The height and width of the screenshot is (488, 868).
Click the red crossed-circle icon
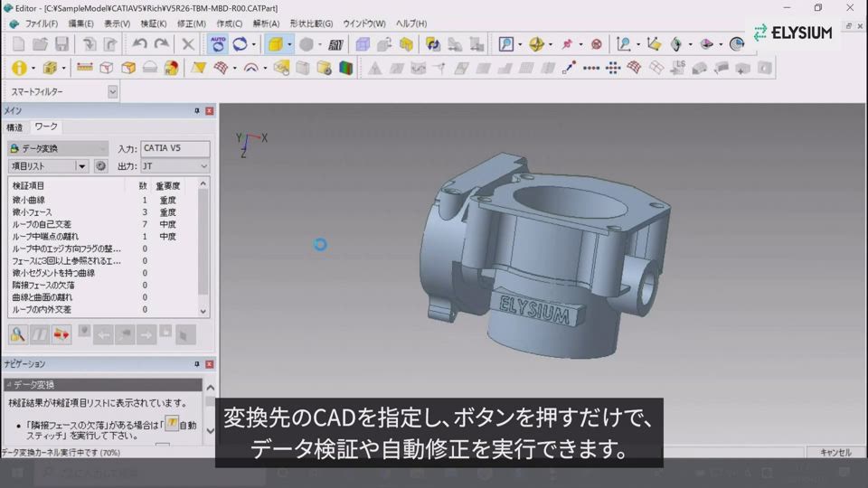point(596,43)
